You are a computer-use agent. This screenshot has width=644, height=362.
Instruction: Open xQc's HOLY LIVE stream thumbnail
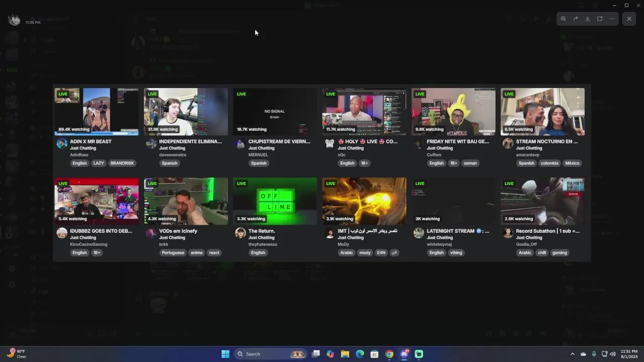(x=364, y=112)
